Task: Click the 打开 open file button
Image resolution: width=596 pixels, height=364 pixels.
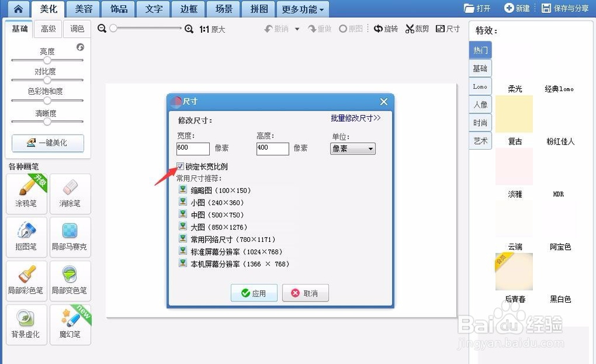Action: pyautogui.click(x=477, y=8)
